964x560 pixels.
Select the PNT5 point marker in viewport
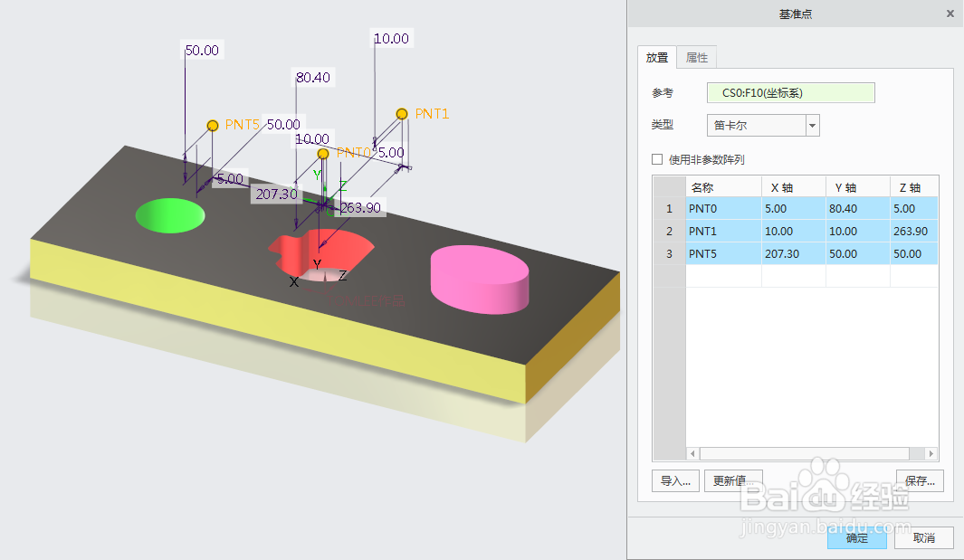pyautogui.click(x=213, y=126)
